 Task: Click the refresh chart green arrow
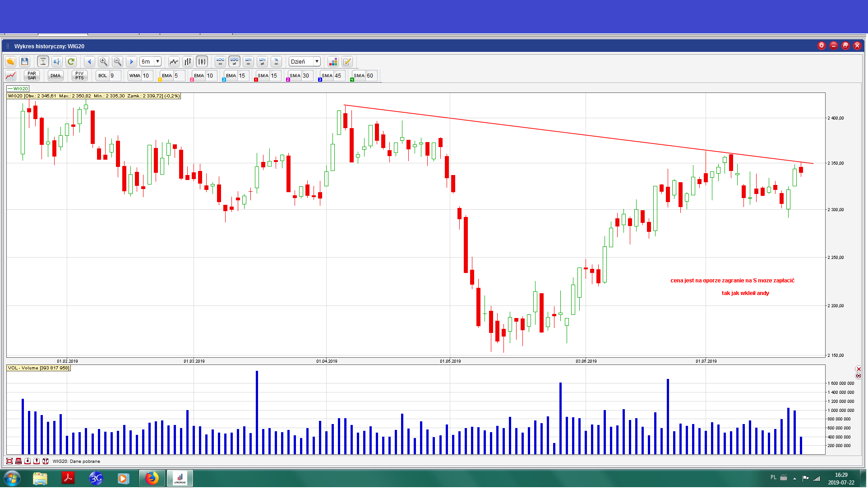pyautogui.click(x=71, y=62)
